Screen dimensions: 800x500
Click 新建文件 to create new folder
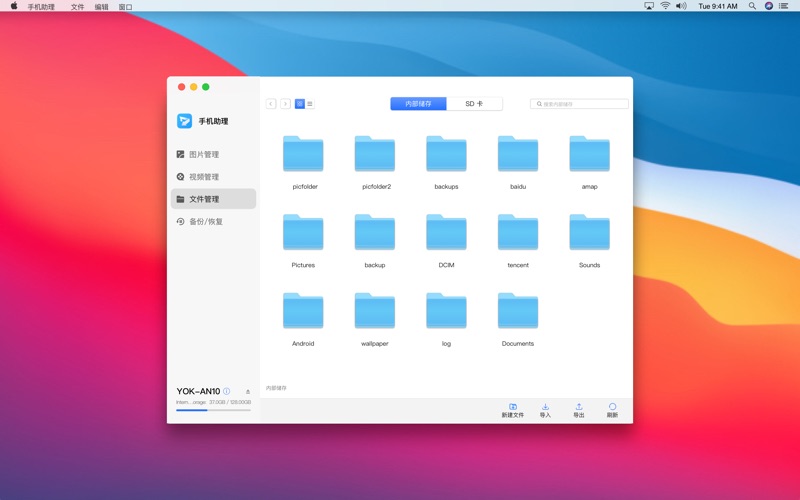513,411
